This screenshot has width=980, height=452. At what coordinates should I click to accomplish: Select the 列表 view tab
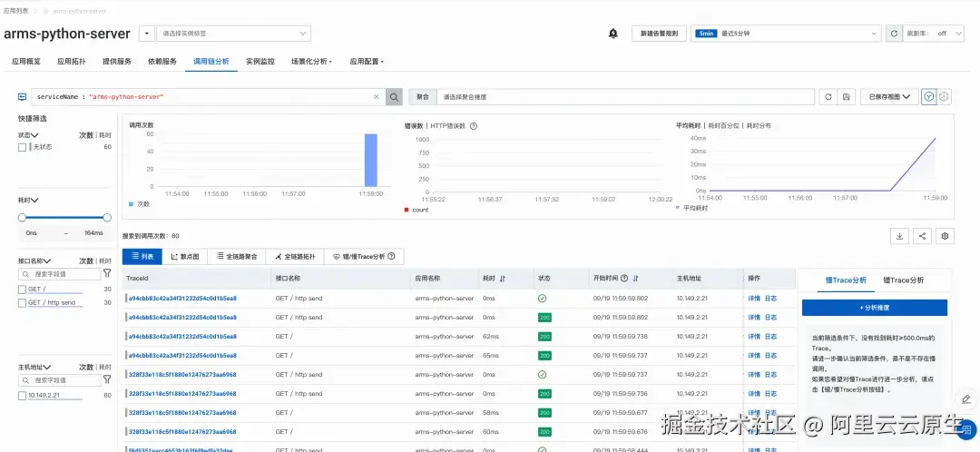[x=142, y=256]
